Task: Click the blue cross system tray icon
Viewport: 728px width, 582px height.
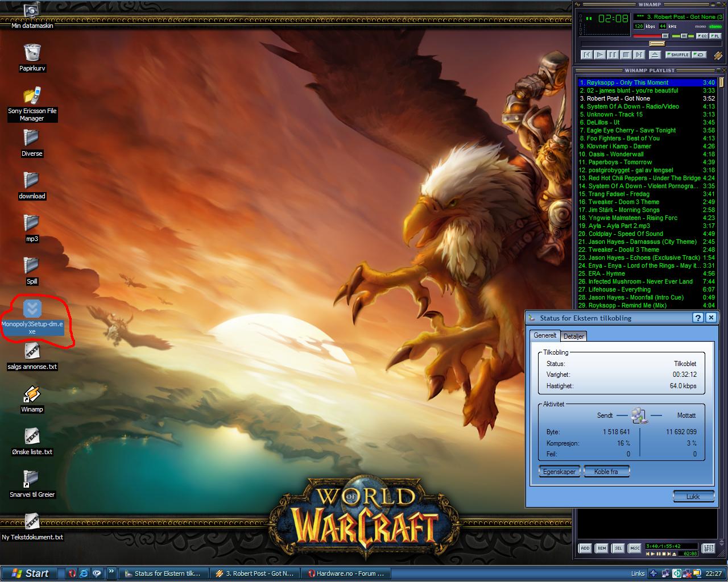Action: 653,573
